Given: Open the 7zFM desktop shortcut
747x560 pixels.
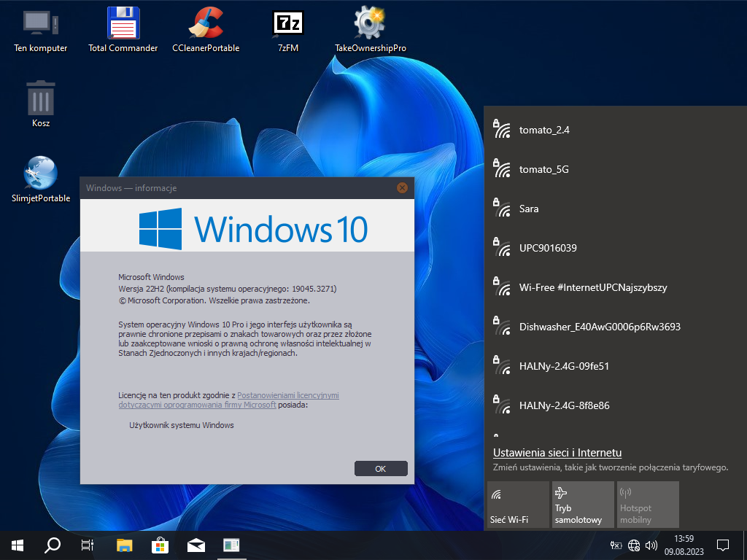Looking at the screenshot, I should coord(287,29).
